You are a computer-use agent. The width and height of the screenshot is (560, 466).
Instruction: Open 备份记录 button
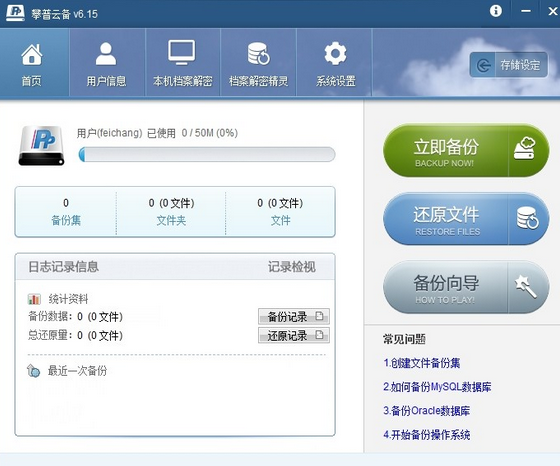pyautogui.click(x=294, y=316)
